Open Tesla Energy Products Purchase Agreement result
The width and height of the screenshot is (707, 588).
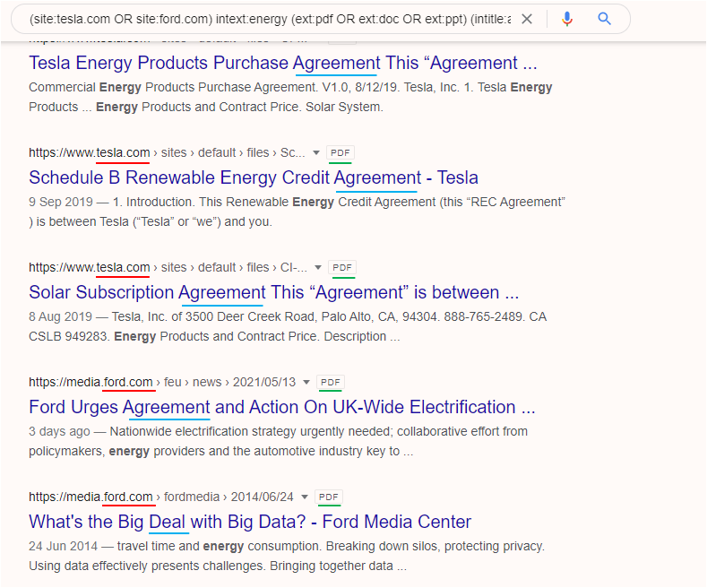tap(282, 63)
